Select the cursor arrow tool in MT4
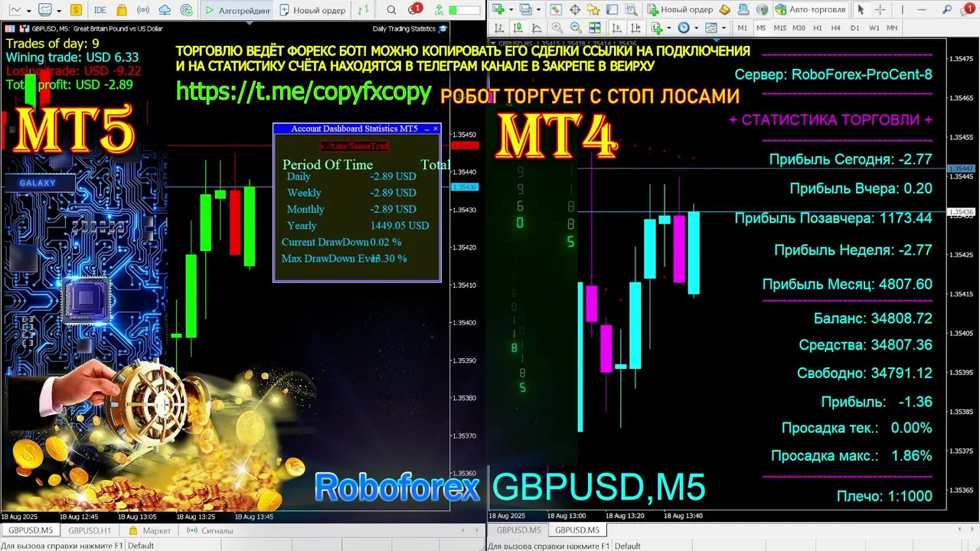This screenshot has height=551, width=980. point(861,9)
